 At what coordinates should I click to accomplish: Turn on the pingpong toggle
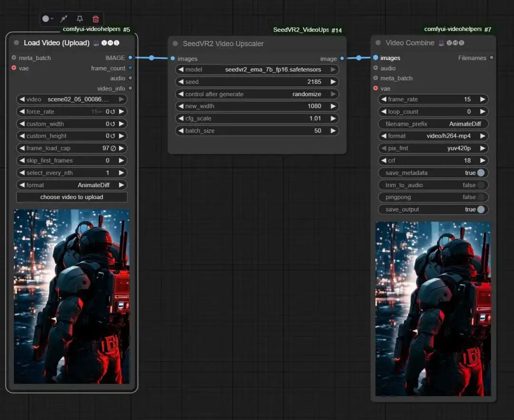481,197
